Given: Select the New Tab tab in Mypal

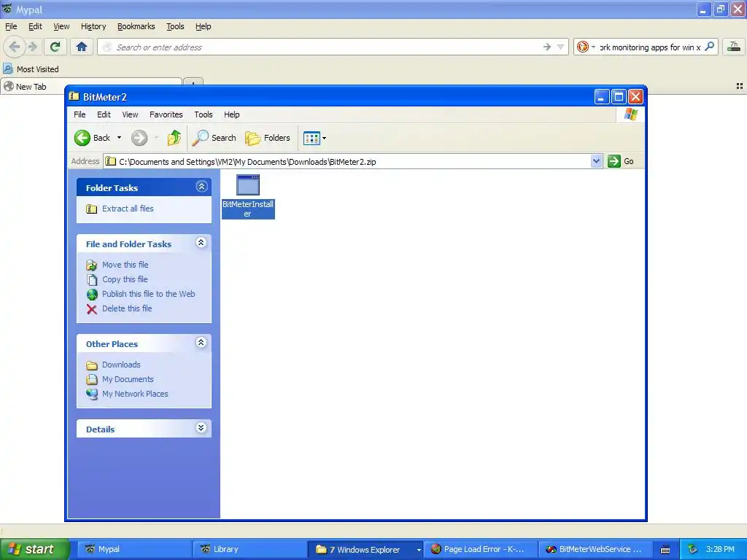Looking at the screenshot, I should coord(91,87).
